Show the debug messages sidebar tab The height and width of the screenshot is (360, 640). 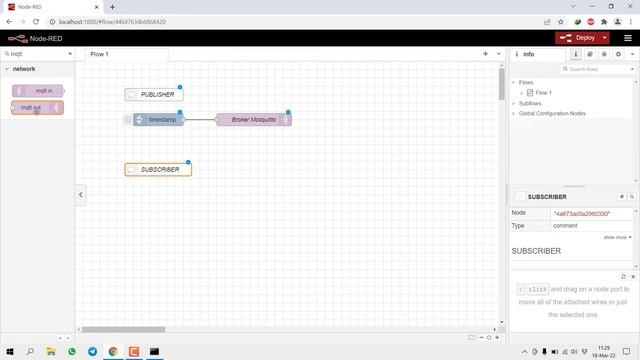pyautogui.click(x=604, y=54)
